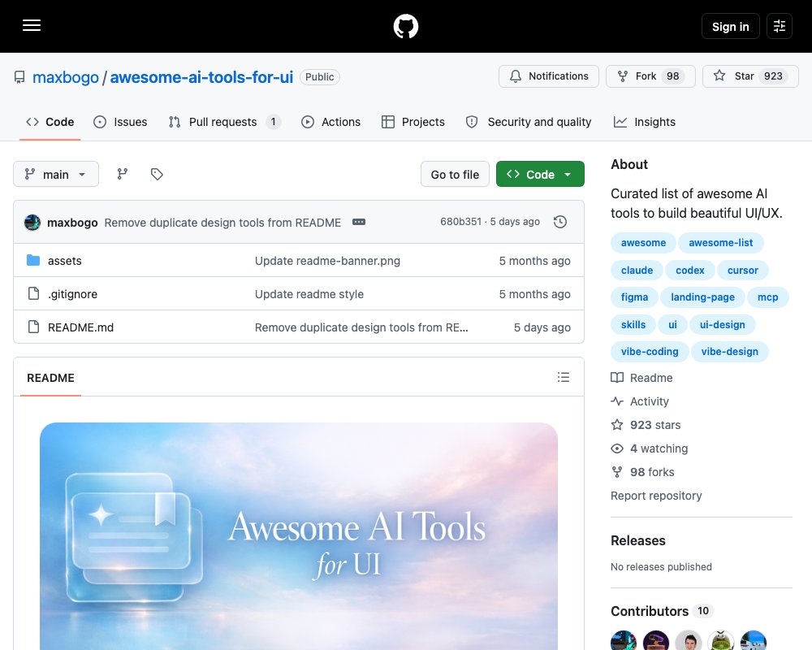Fork the repository
812x650 pixels.
[650, 76]
